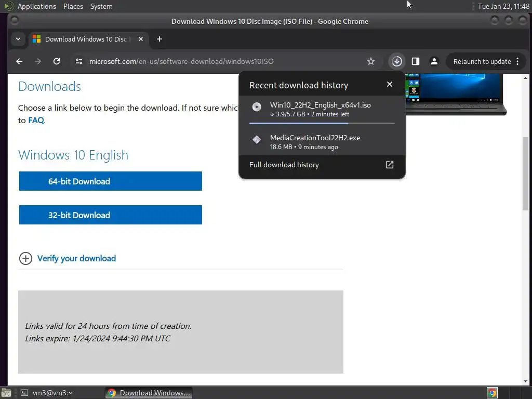Select the Download Windows 10 Disc tab
The width and height of the screenshot is (532, 399).
(88, 39)
